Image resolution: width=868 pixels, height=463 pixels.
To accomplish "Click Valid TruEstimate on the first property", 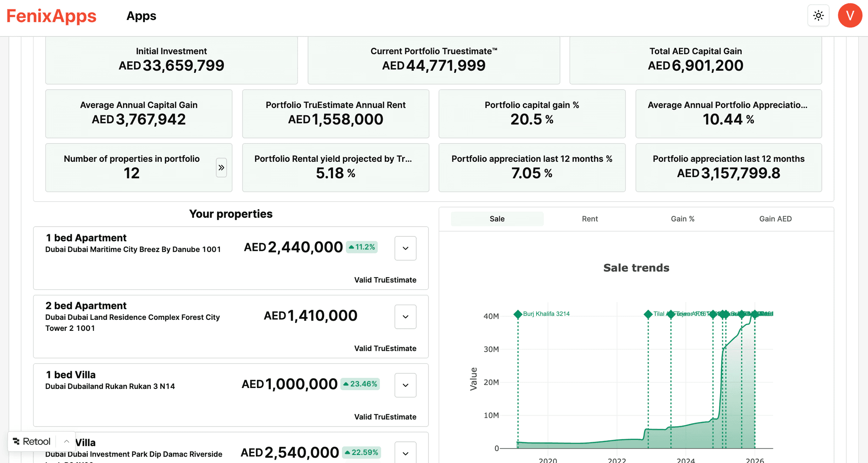I will (x=385, y=280).
